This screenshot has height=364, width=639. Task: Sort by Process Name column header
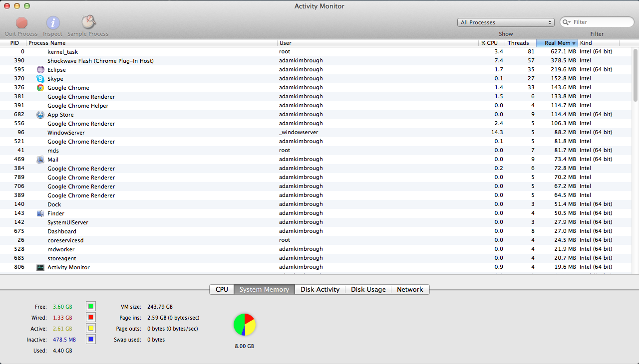coord(152,43)
